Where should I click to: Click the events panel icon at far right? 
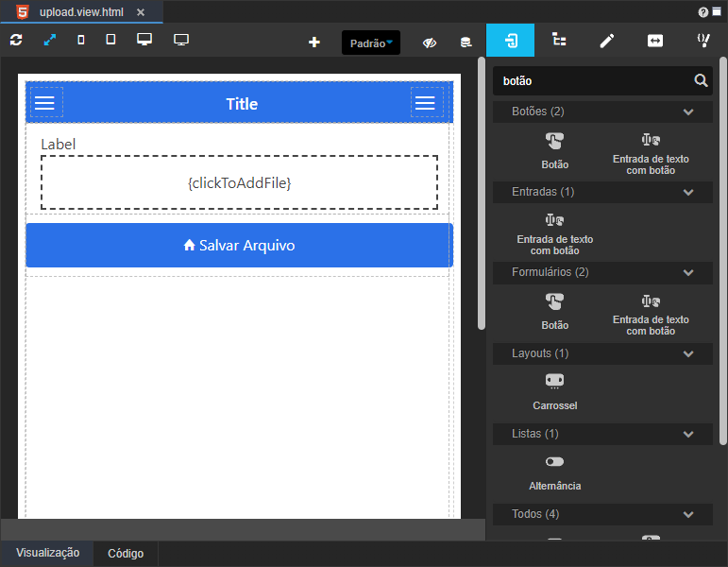click(x=703, y=41)
